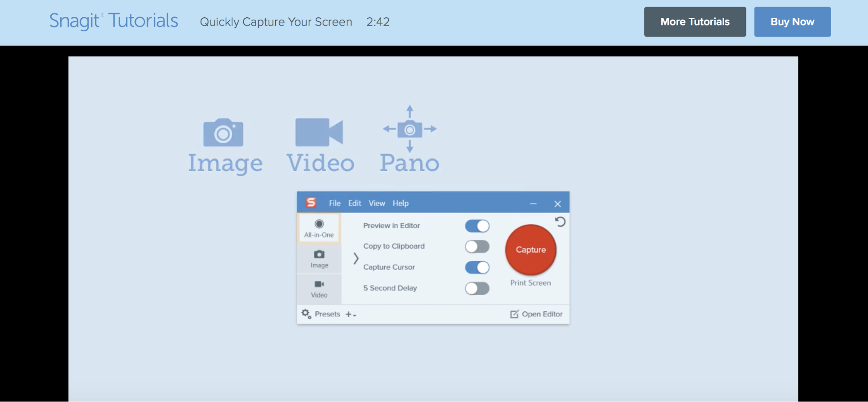Image resolution: width=868 pixels, height=402 pixels.
Task: Click the reset undo arrow icon
Action: [560, 222]
